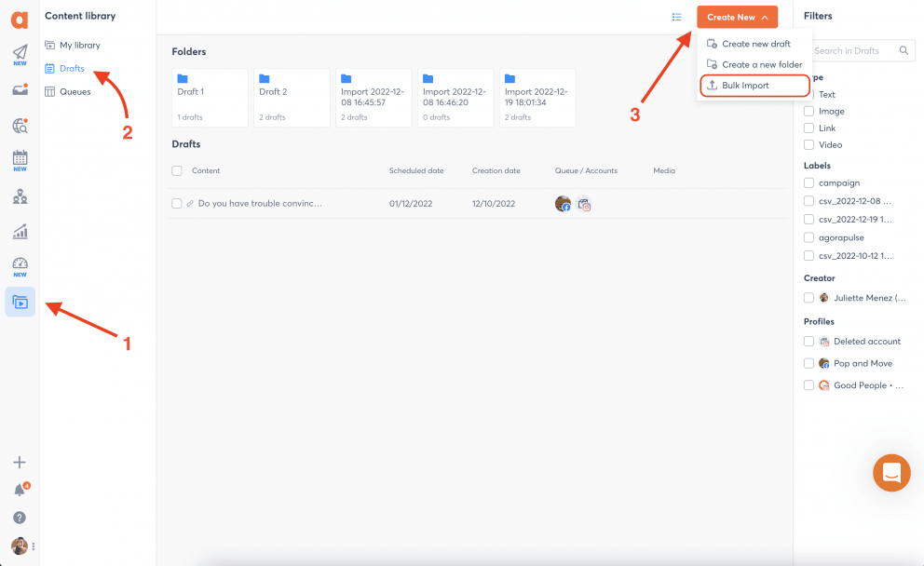Check the Image type filter
The height and width of the screenshot is (566, 924).
tap(808, 112)
